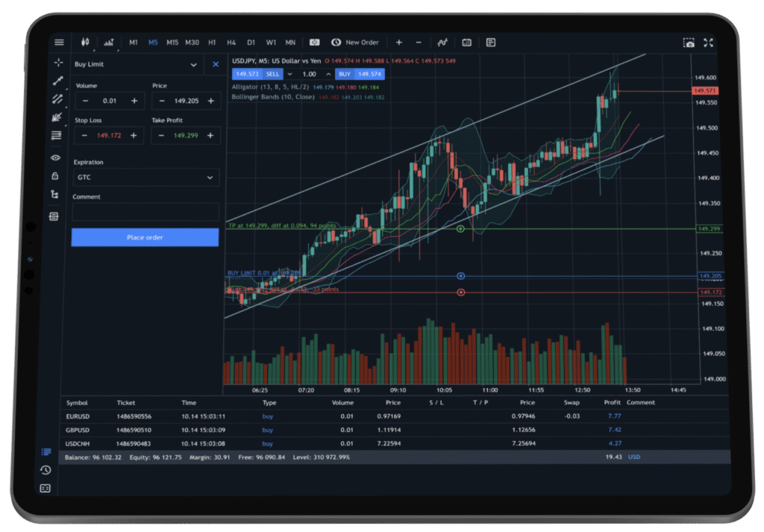Open candlestick chart type dropdown
The width and height of the screenshot is (764, 532).
[x=86, y=43]
